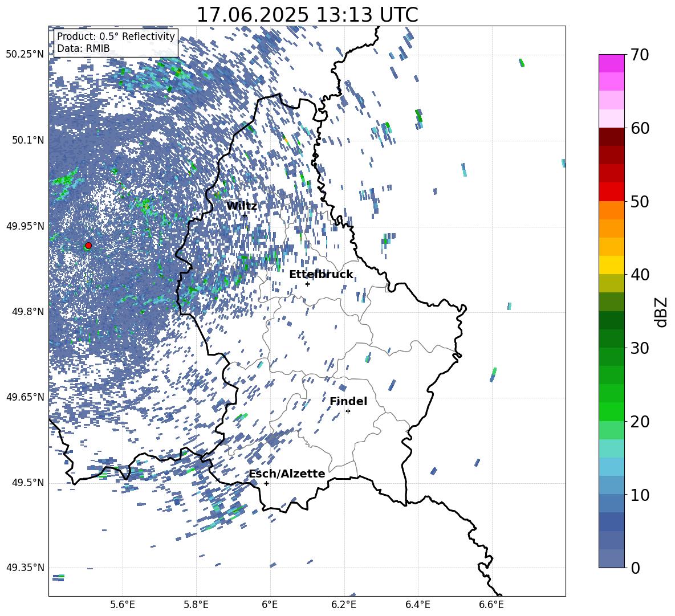The image size is (675, 616).
Task: Click the 49.5°N latitude label
Action: click(x=28, y=483)
